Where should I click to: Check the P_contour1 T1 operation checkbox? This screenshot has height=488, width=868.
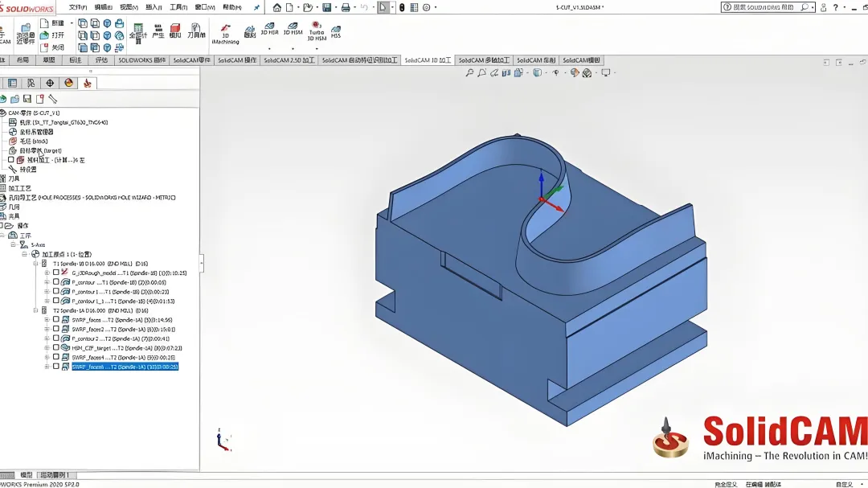pos(56,291)
